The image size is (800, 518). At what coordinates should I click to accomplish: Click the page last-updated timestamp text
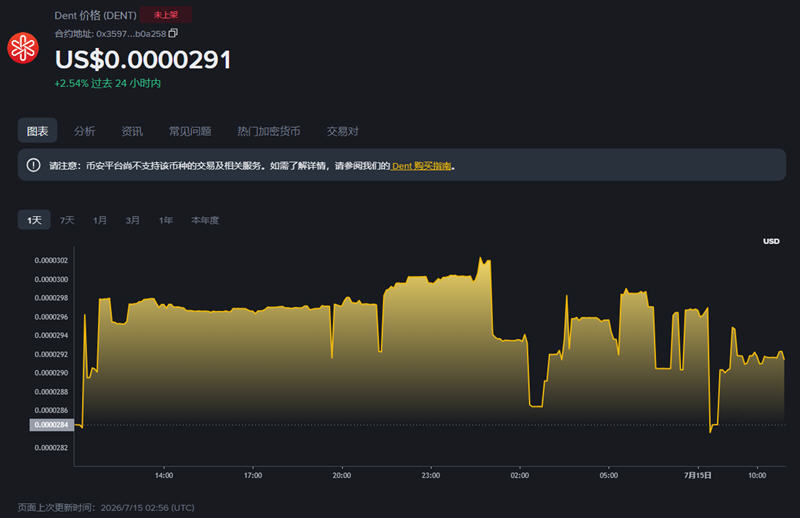(x=106, y=507)
